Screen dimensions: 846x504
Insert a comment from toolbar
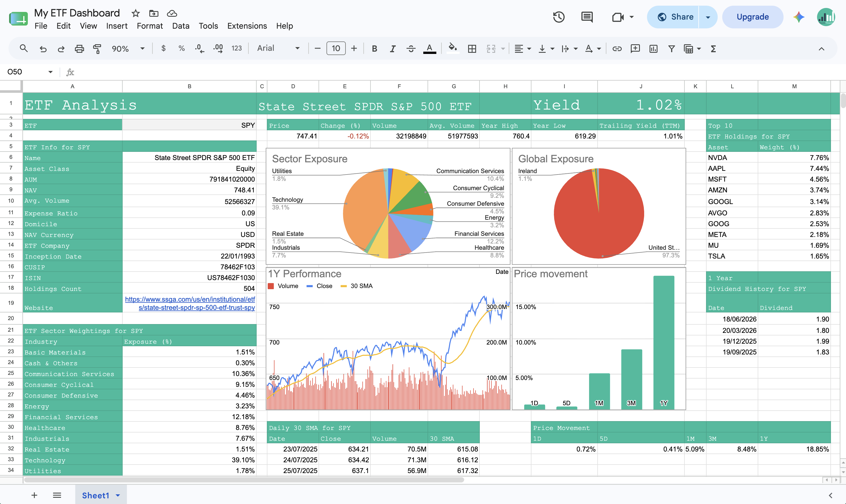[x=635, y=49]
